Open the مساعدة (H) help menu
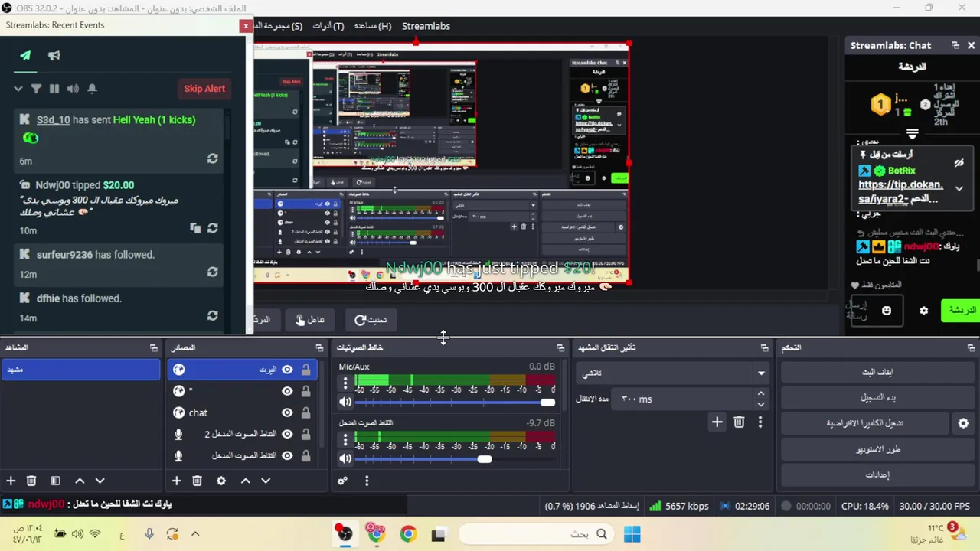The image size is (980, 551). [x=373, y=26]
